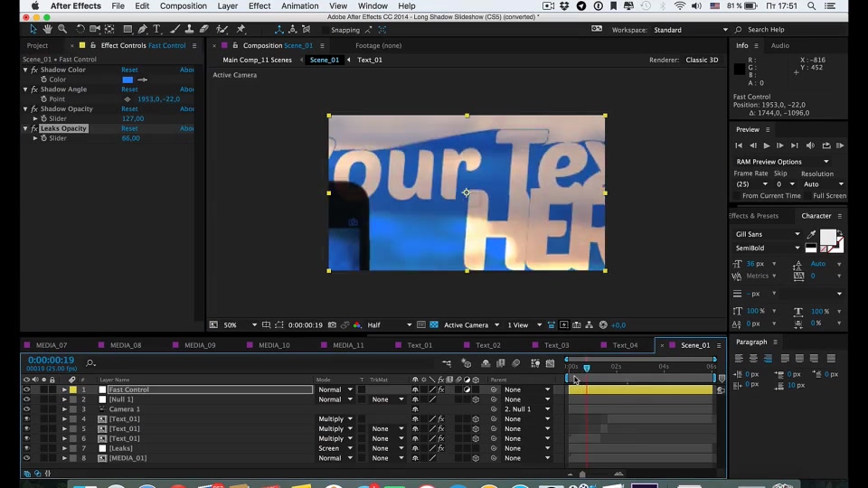
Task: Select the Pan Behind anchor point tool
Action: [x=109, y=29]
